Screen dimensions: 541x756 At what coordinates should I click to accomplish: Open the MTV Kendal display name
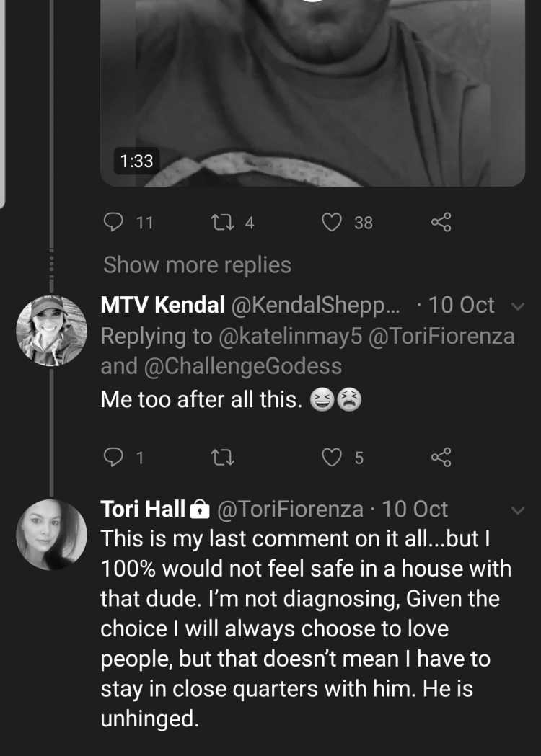[162, 305]
